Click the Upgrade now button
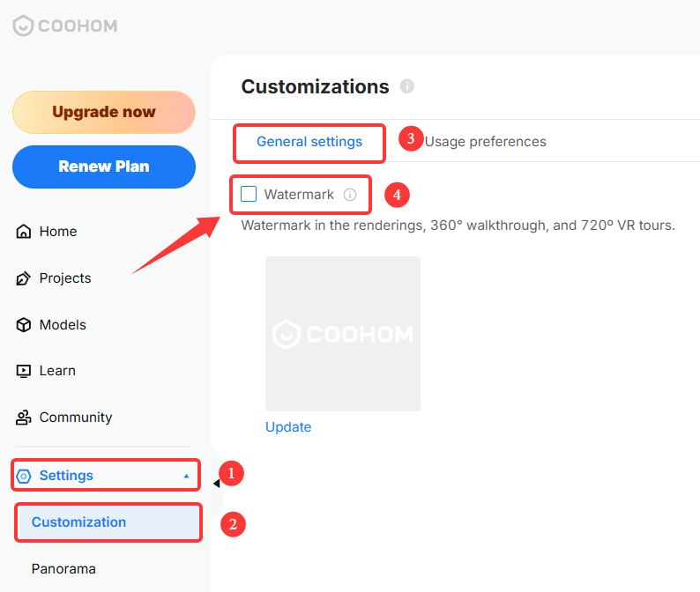This screenshot has height=592, width=700. tap(104, 112)
